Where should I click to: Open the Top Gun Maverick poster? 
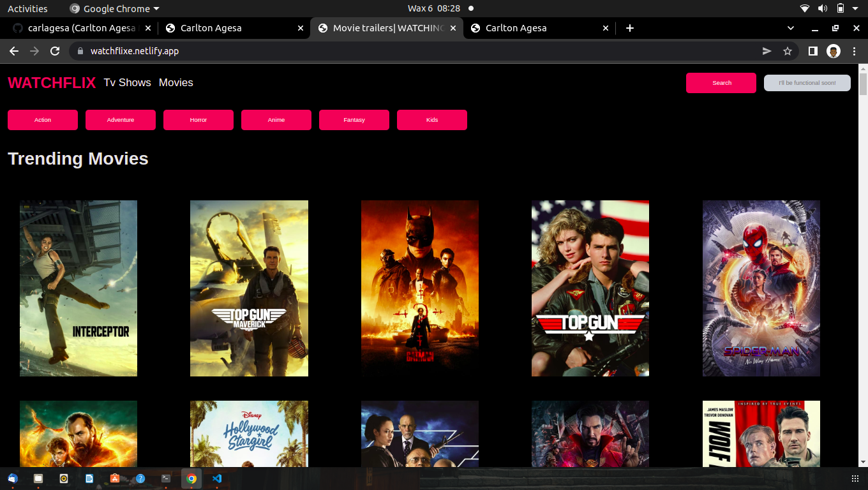pos(249,288)
